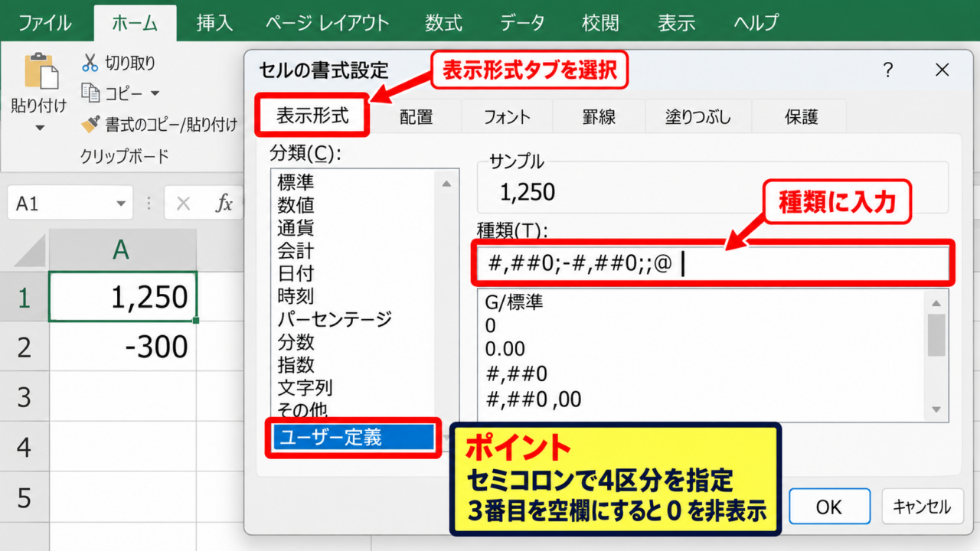Switch to the 配置 dialog tab
Screen dimensions: 980x551
click(x=416, y=117)
